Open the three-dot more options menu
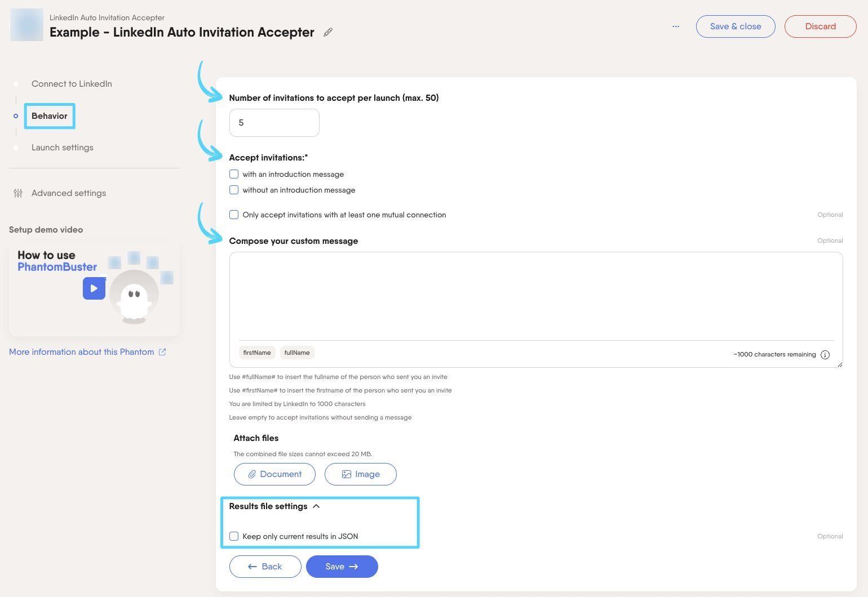This screenshot has height=597, width=868. point(675,26)
